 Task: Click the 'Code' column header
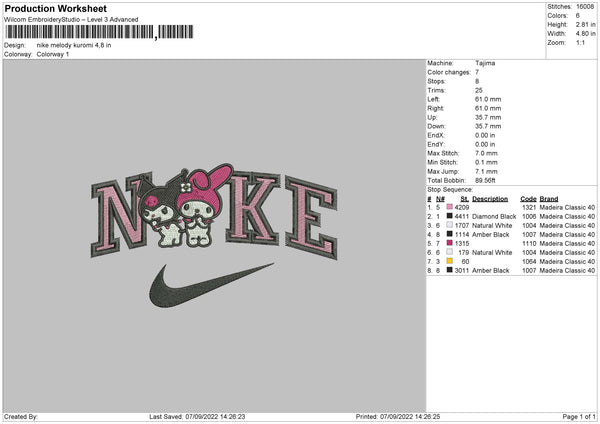(x=528, y=199)
